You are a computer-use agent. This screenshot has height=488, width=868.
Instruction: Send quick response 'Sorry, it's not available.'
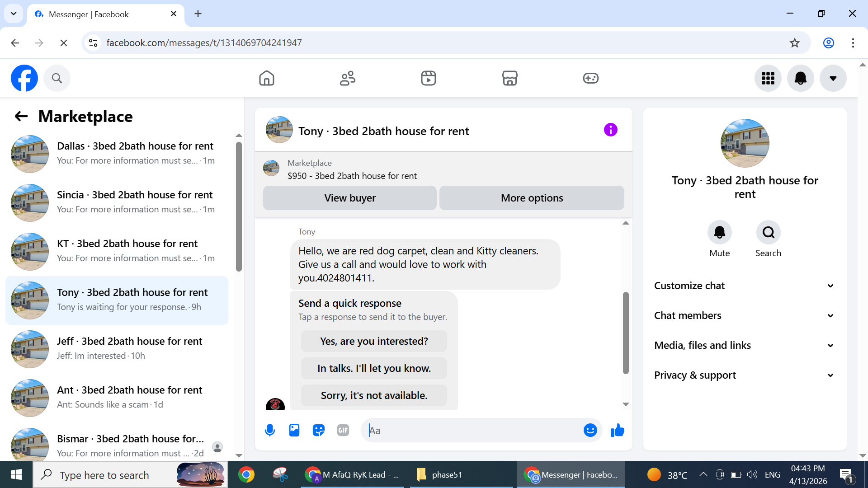click(x=374, y=395)
